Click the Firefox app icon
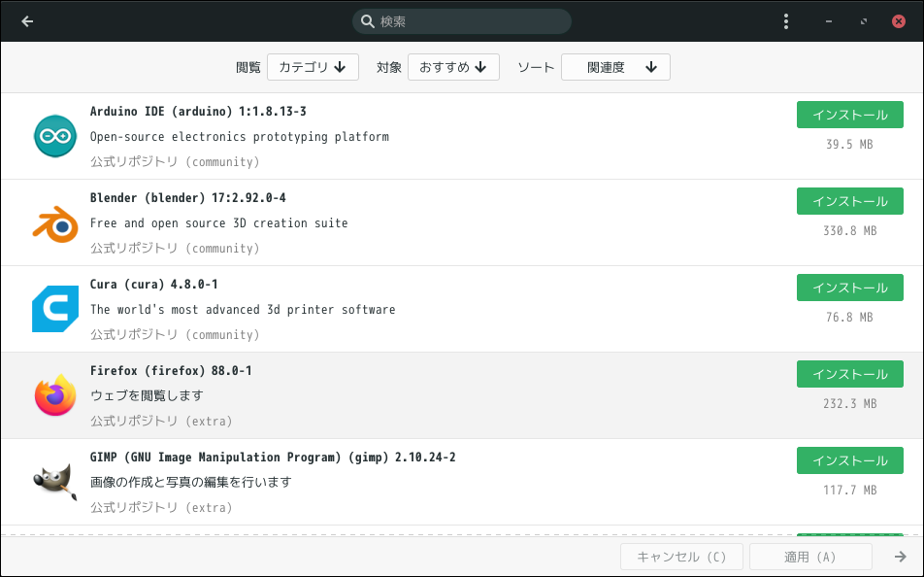 55,395
